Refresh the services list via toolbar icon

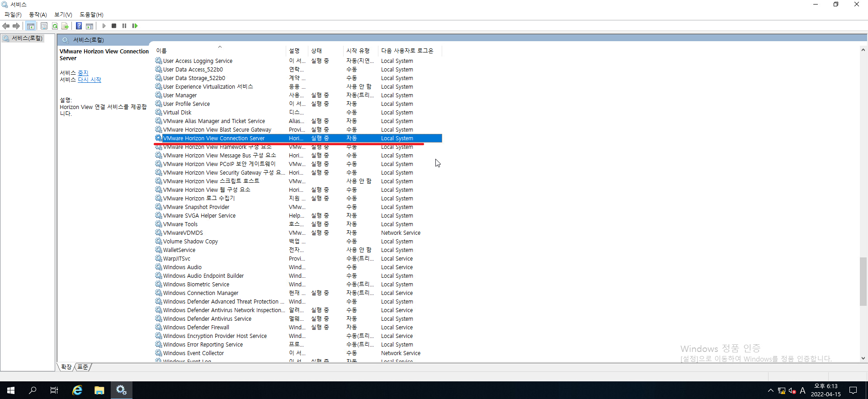[55, 26]
